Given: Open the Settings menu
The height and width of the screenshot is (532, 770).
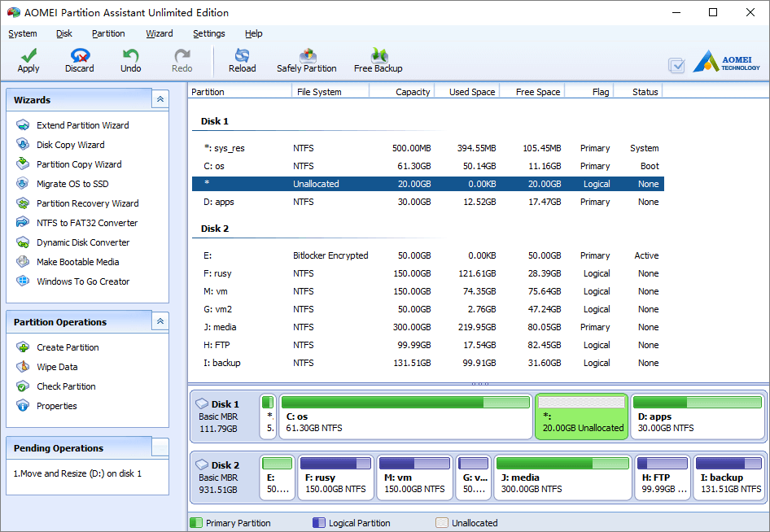Looking at the screenshot, I should tap(208, 33).
